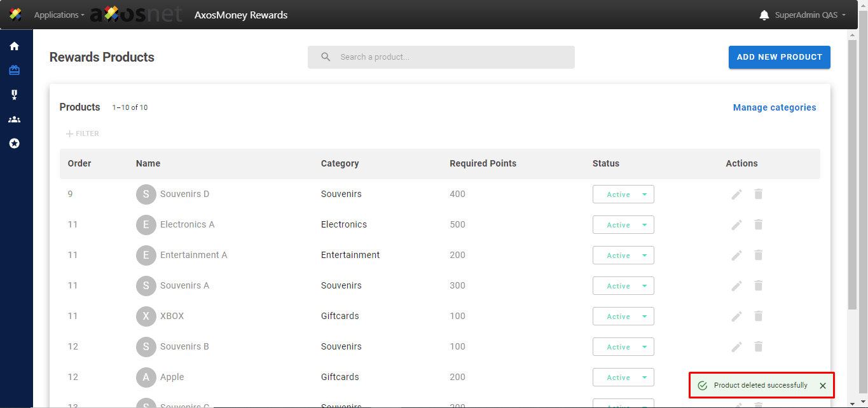Open SuperAdmin QAS user menu

[x=809, y=15]
